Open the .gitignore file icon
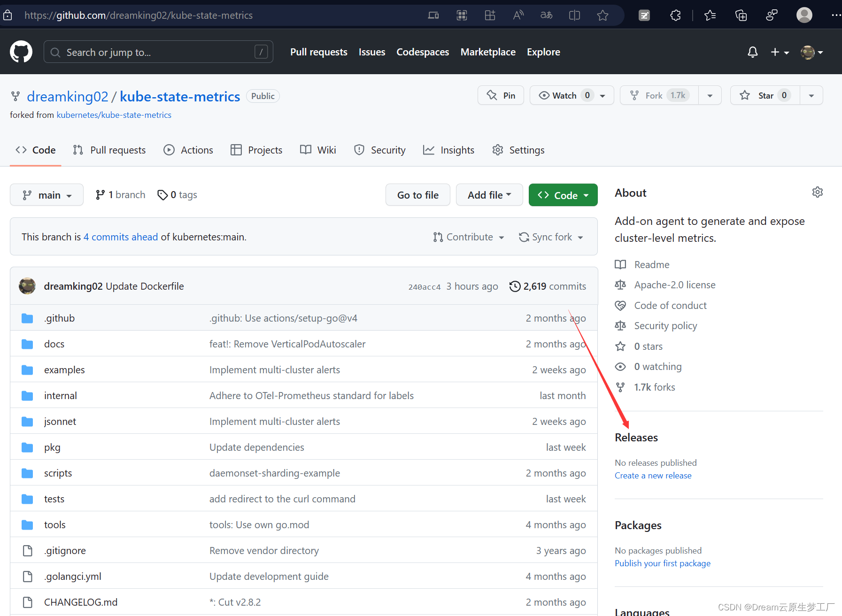This screenshot has width=842, height=616. pyautogui.click(x=28, y=551)
